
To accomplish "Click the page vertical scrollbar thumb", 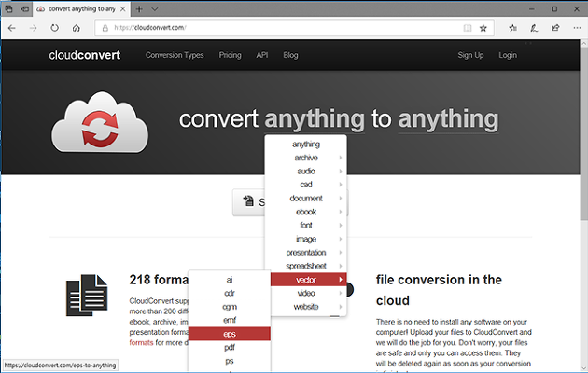I will coord(583,134).
